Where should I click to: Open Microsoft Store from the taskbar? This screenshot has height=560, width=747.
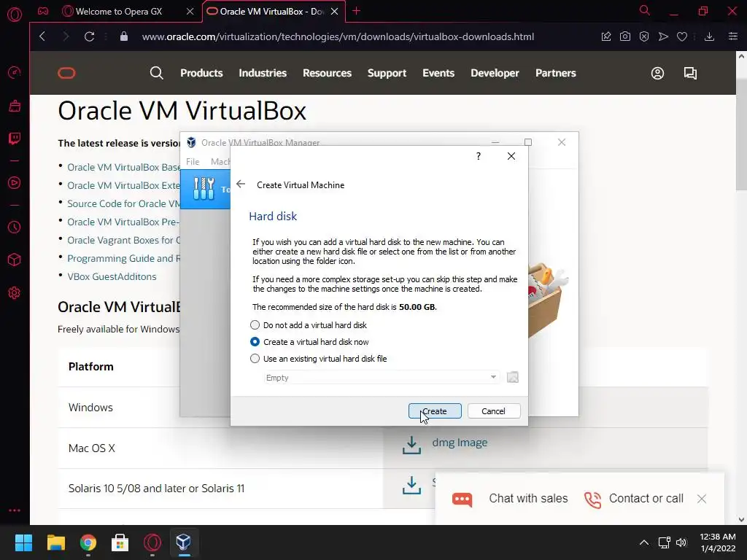click(120, 542)
